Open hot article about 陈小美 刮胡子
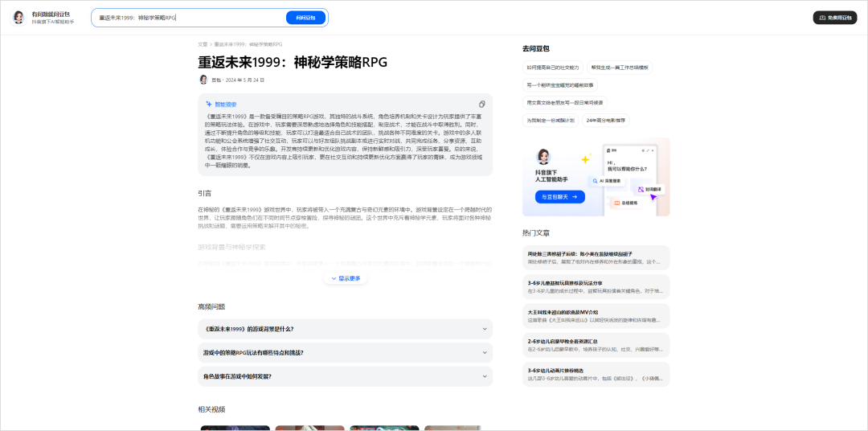 pos(596,257)
